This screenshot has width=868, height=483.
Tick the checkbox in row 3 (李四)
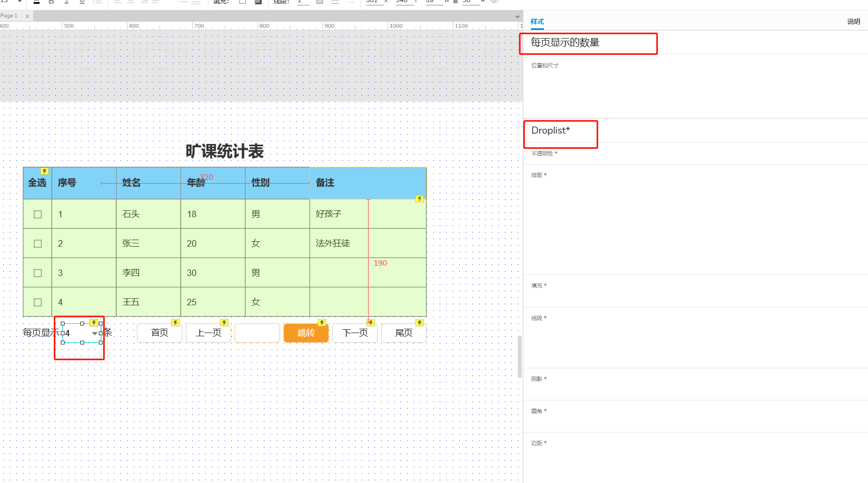pyautogui.click(x=37, y=273)
